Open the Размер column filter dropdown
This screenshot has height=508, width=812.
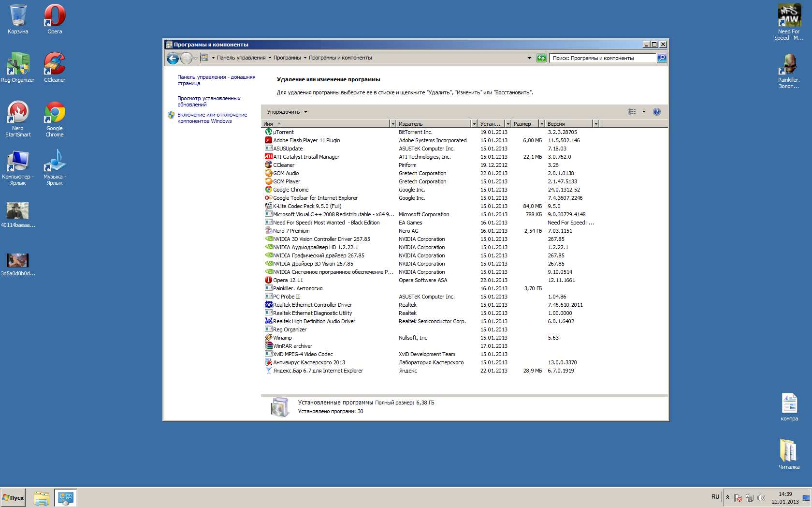(542, 124)
